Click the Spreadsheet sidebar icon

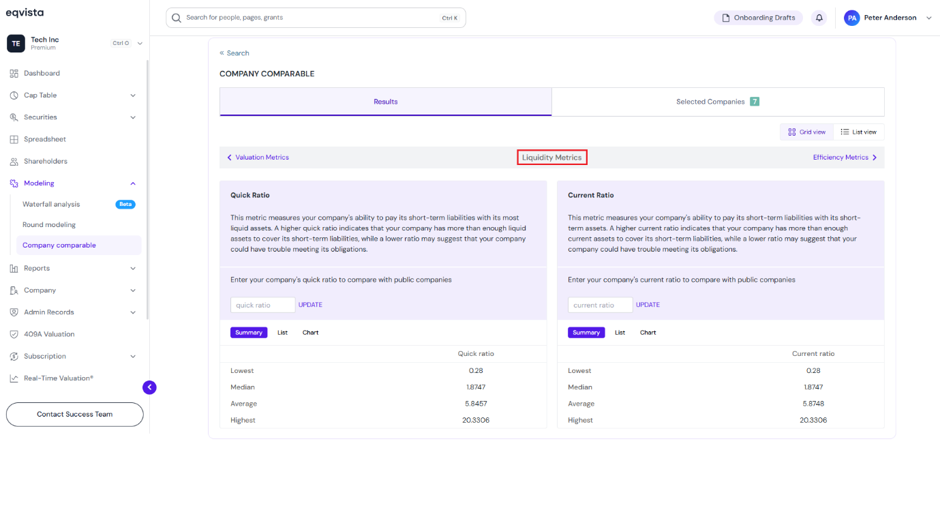[14, 139]
